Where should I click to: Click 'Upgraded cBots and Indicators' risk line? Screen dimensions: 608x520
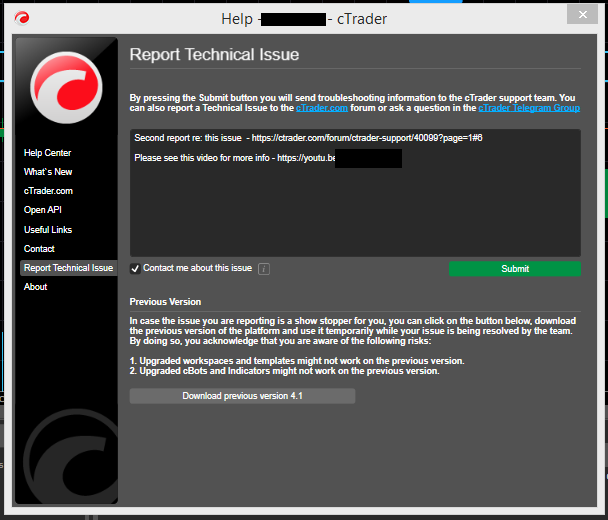[x=284, y=371]
